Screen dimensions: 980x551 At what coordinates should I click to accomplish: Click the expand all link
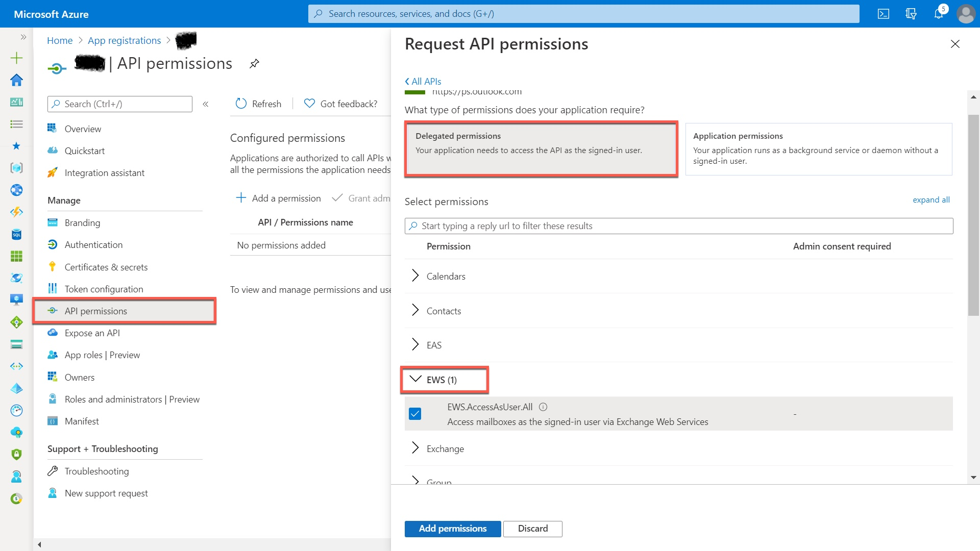click(931, 200)
